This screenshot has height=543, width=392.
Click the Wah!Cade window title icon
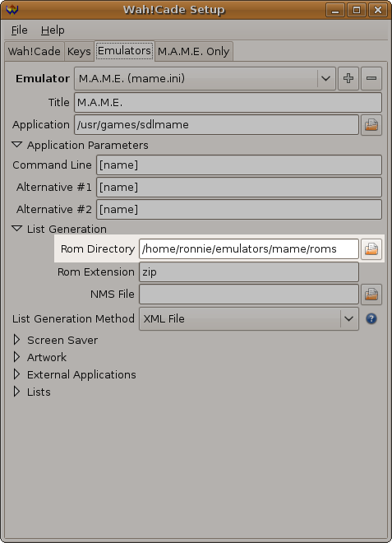[12, 9]
